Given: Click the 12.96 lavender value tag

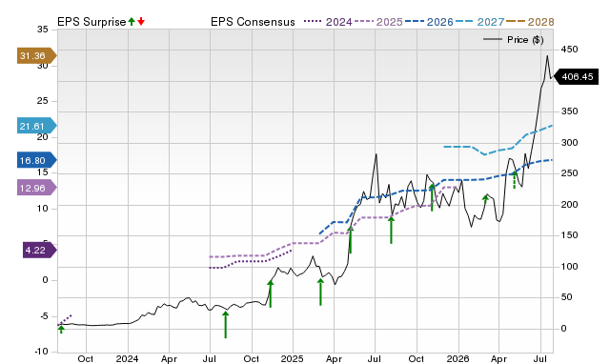Looking at the screenshot, I should point(36,188).
